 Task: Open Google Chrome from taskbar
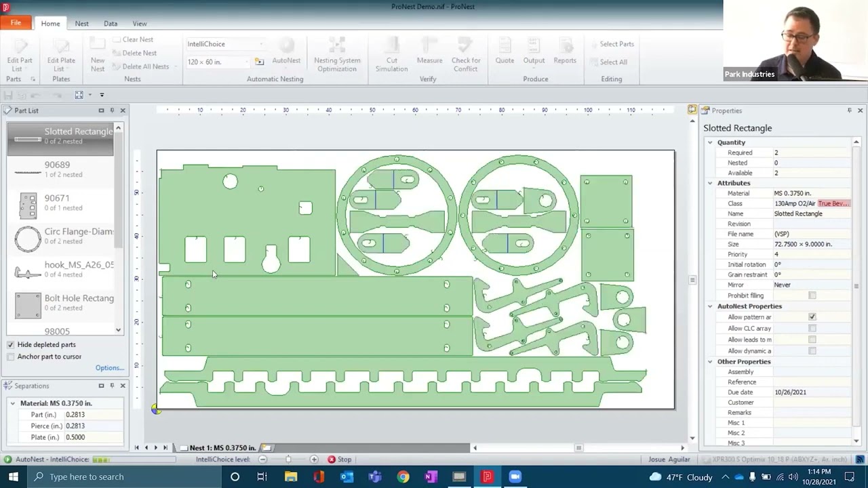(x=403, y=476)
